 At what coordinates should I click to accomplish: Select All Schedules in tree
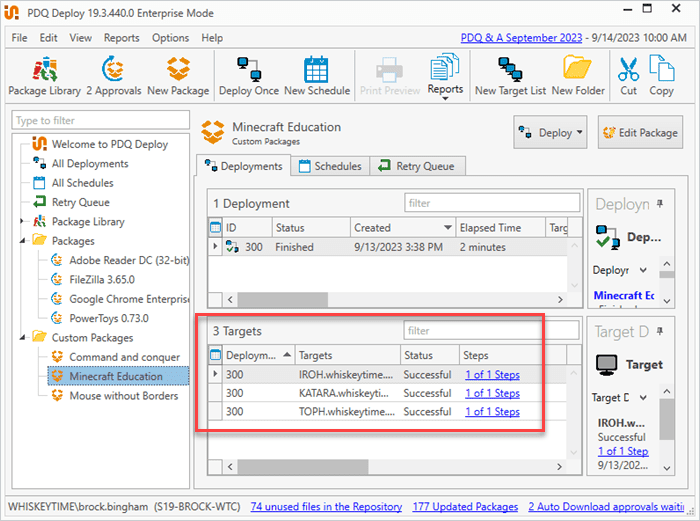(82, 183)
